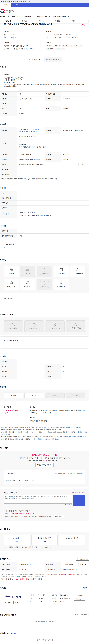
Task: Open the seahsteel recruiter link in 직무내용
Action: 58,84
